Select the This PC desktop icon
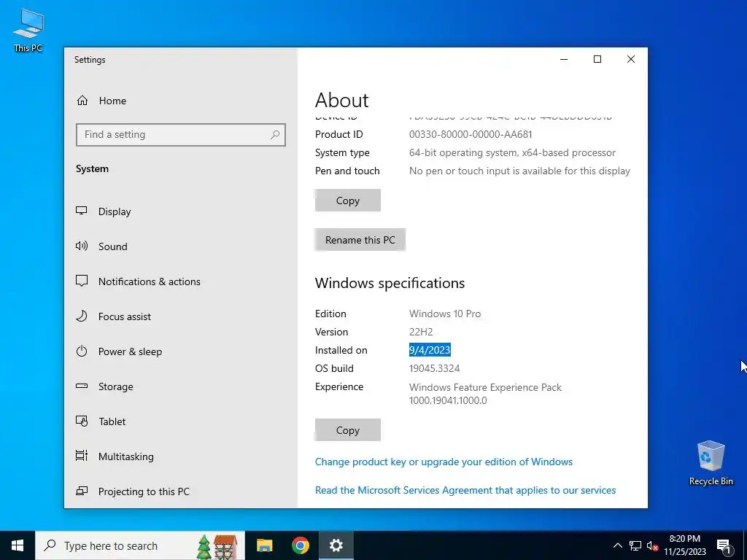This screenshot has width=747, height=560. coord(28,31)
